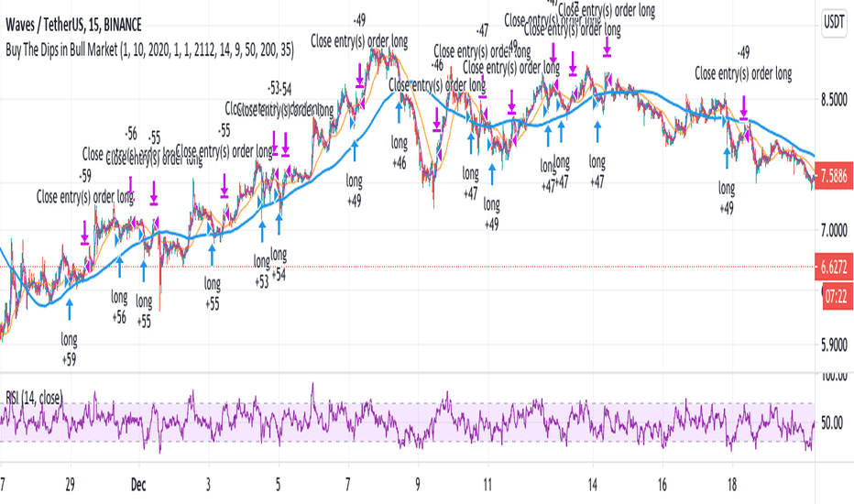Click the 07:22 bar countdown label
Image resolution: width=854 pixels, height=504 pixels.
pyautogui.click(x=836, y=297)
